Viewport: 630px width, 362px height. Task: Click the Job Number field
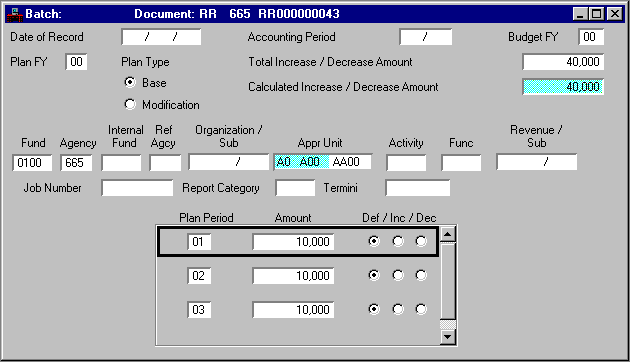(137, 188)
